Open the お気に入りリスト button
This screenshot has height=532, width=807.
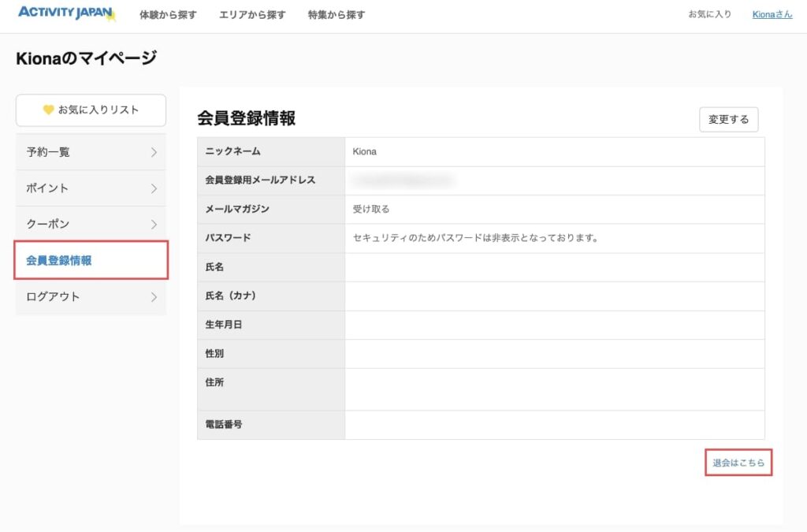tap(91, 110)
